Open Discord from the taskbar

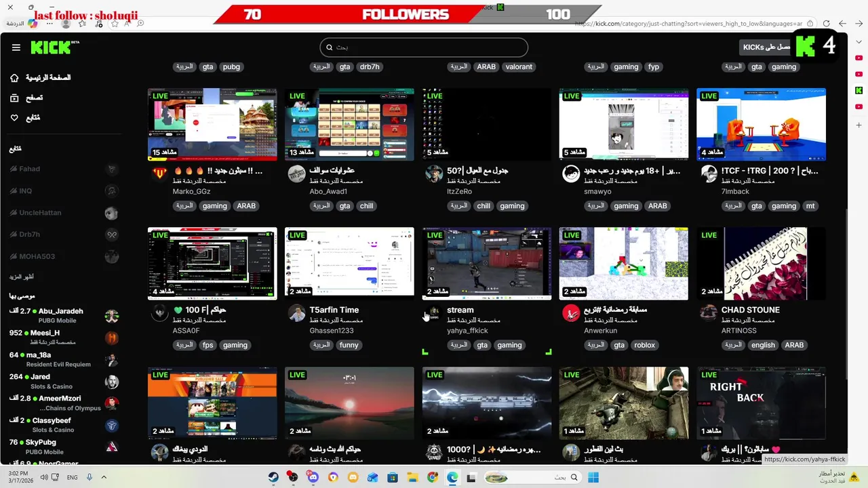click(x=313, y=477)
